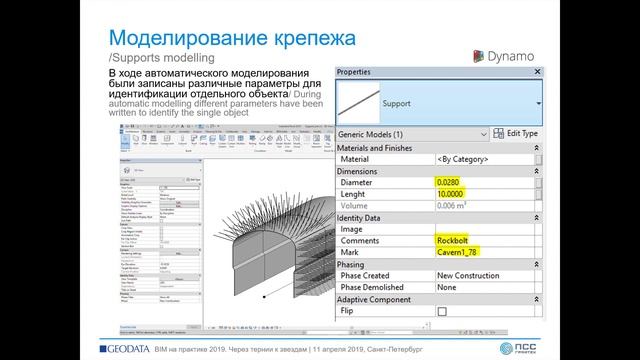The width and height of the screenshot is (640, 360).
Task: Click Edit for Rendering Settings in left palette
Action: pyautogui.click(x=179, y=253)
